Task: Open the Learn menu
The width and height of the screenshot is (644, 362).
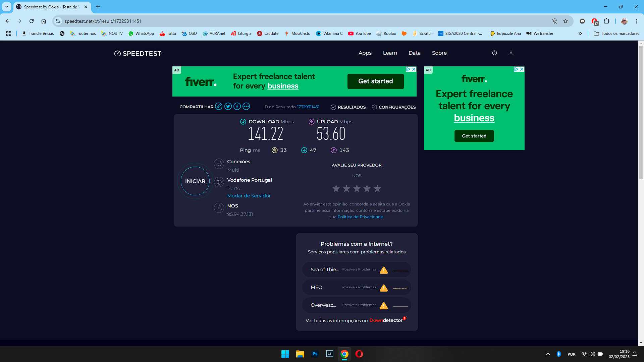Action: pos(390,53)
